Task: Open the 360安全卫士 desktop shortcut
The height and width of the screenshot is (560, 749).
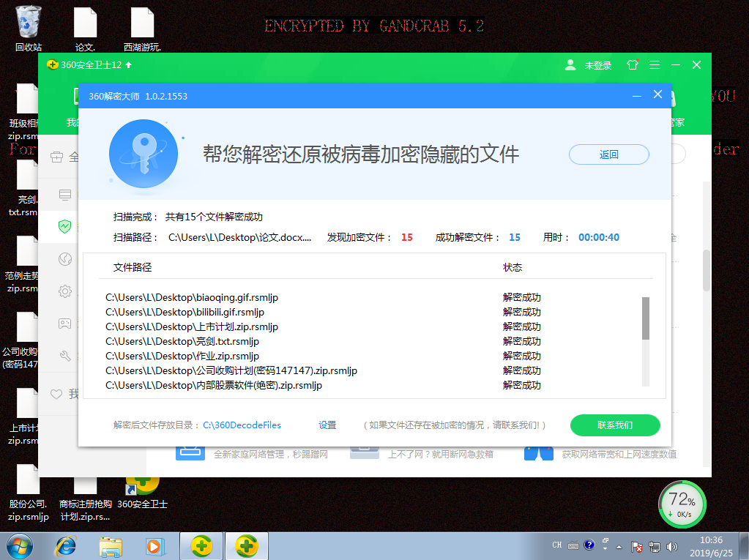Action: pyautogui.click(x=142, y=493)
